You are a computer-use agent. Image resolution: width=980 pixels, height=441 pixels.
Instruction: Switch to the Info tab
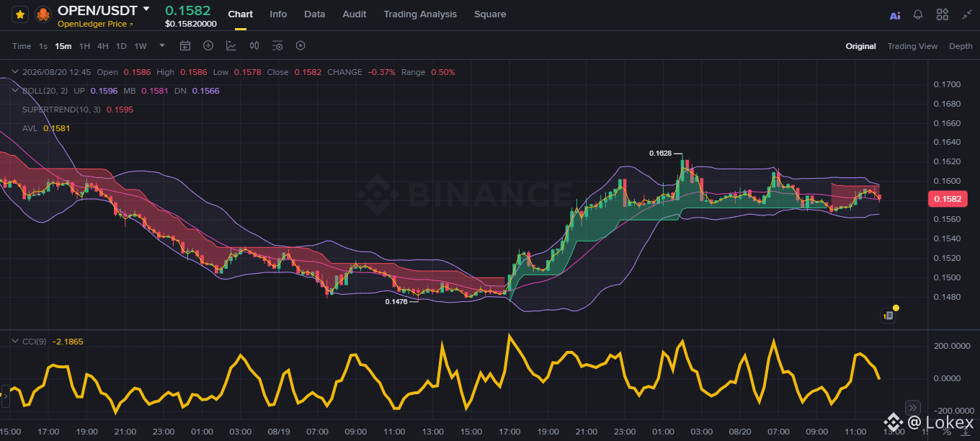tap(278, 14)
